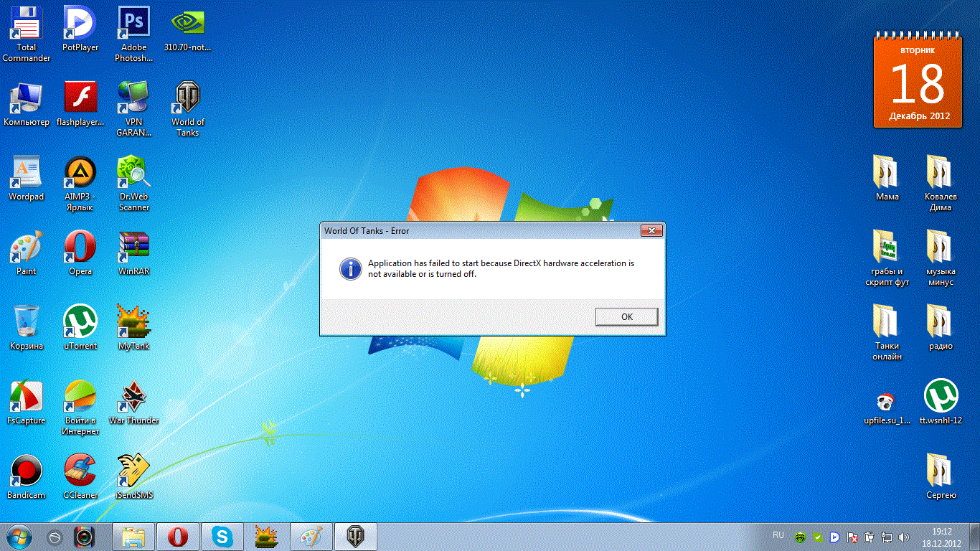
Task: Switch to Paint in the taskbar
Action: pos(311,537)
